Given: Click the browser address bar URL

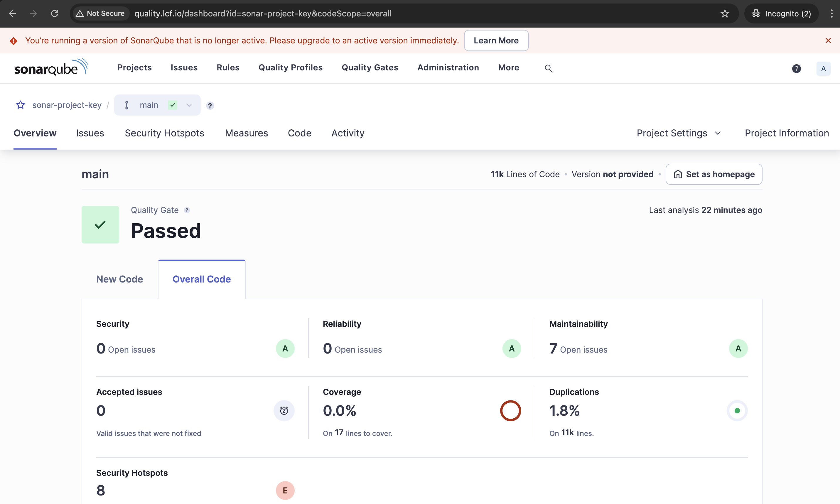Looking at the screenshot, I should point(263,13).
